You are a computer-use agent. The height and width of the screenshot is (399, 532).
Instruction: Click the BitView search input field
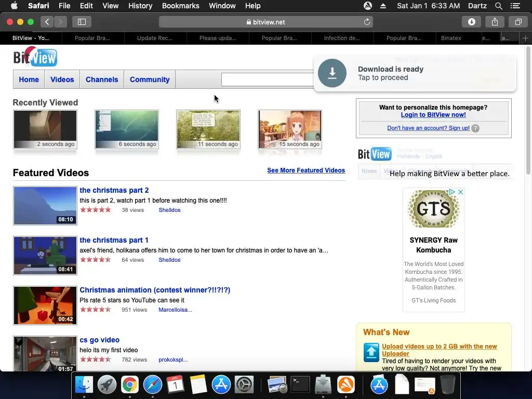point(268,79)
